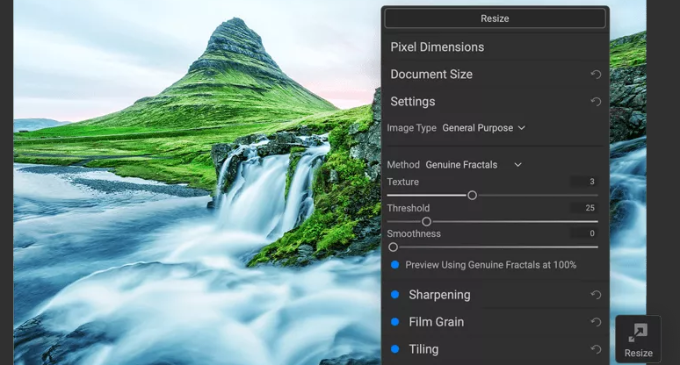
Task: Expand the Pixel Dimensions section
Action: point(437,47)
